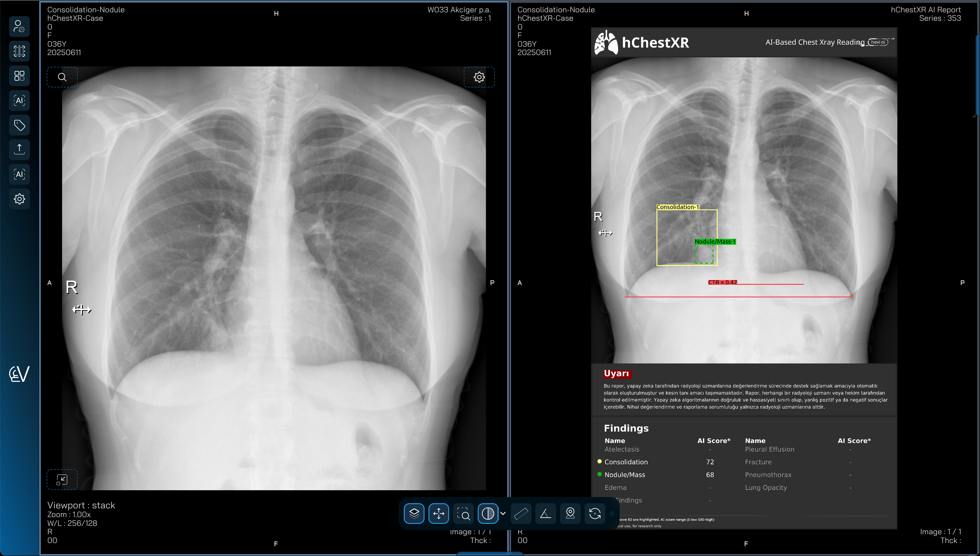Click the tag icon in sidebar
Image resolution: width=980 pixels, height=556 pixels.
point(19,125)
